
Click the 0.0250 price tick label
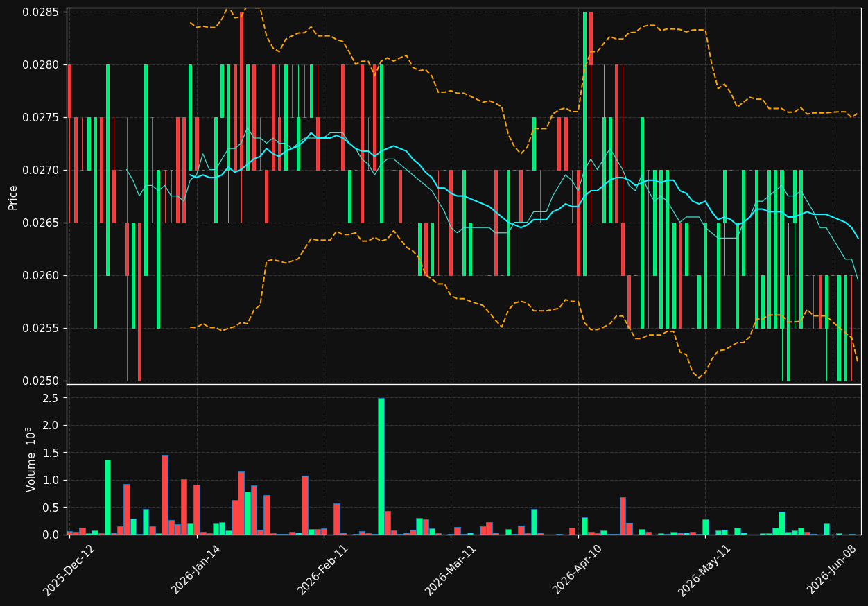42,381
